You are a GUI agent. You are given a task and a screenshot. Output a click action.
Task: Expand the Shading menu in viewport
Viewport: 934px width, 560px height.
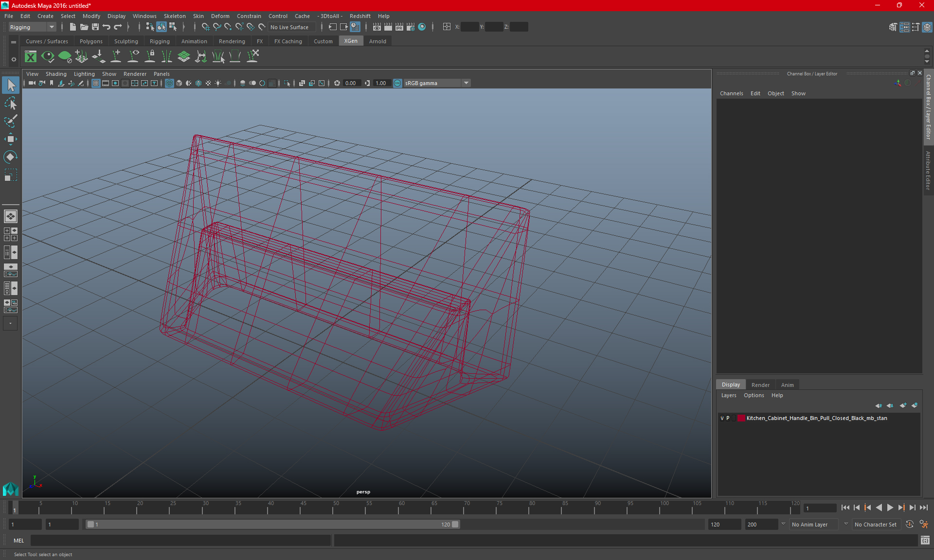tap(56, 73)
